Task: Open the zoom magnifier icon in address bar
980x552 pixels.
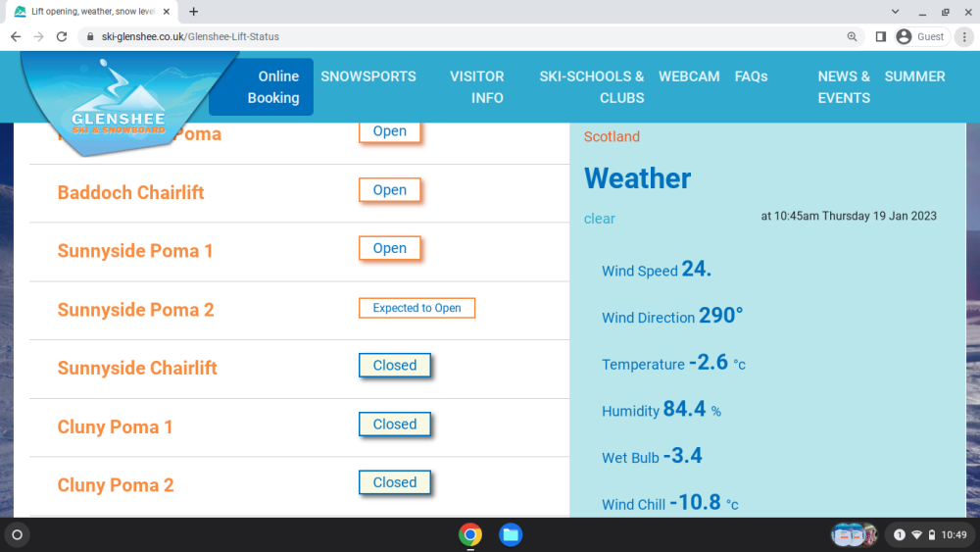Action: pyautogui.click(x=852, y=37)
